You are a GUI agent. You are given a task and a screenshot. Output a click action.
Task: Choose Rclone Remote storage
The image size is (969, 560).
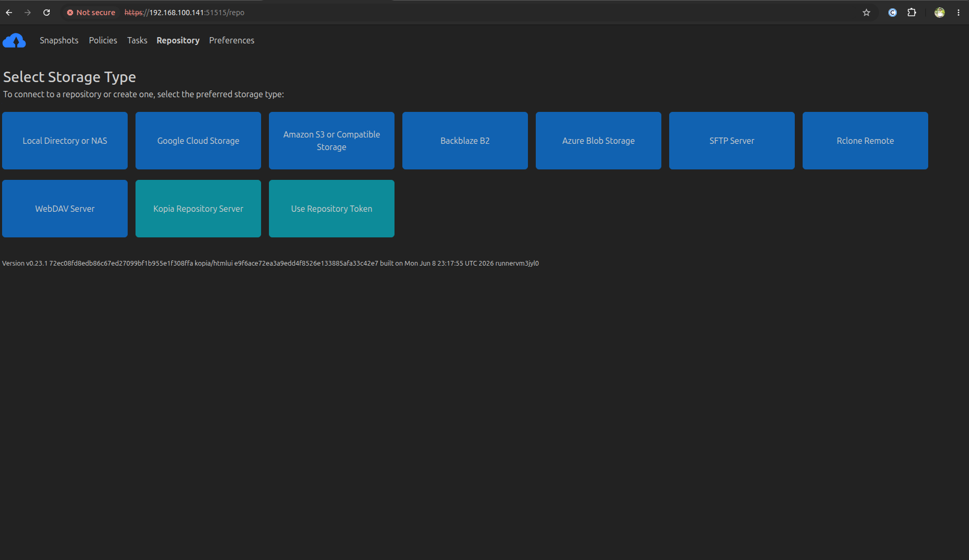point(865,141)
